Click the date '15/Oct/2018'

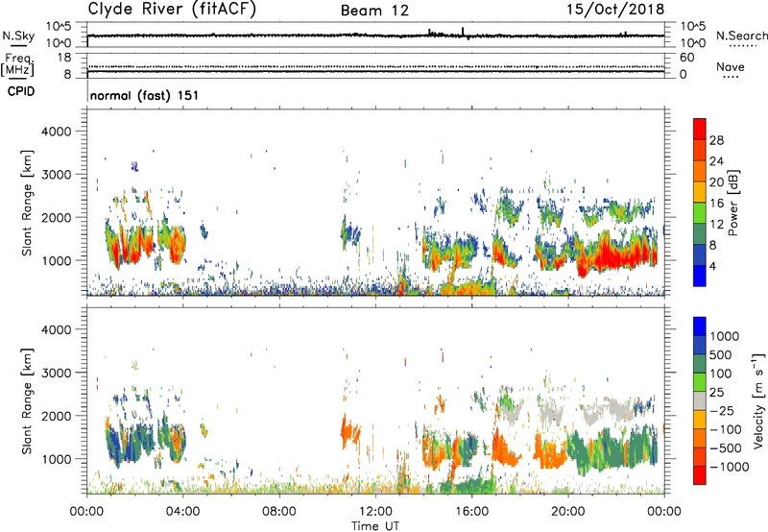pos(615,10)
